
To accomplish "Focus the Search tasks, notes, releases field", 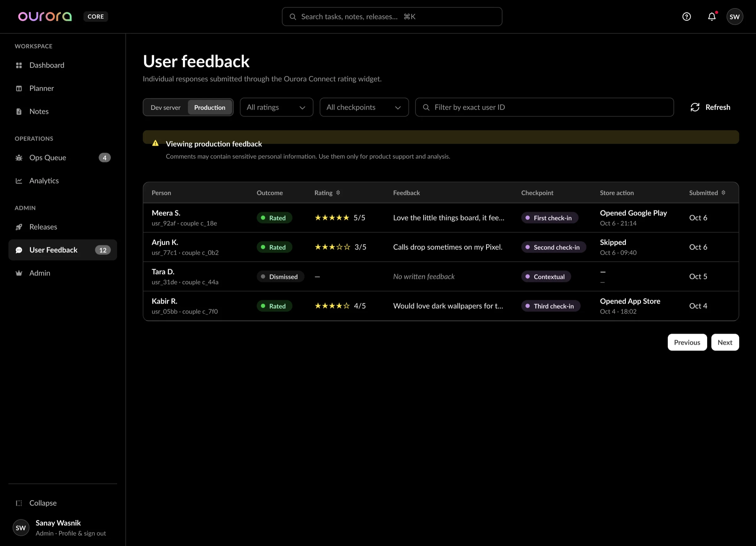I will 392,17.
